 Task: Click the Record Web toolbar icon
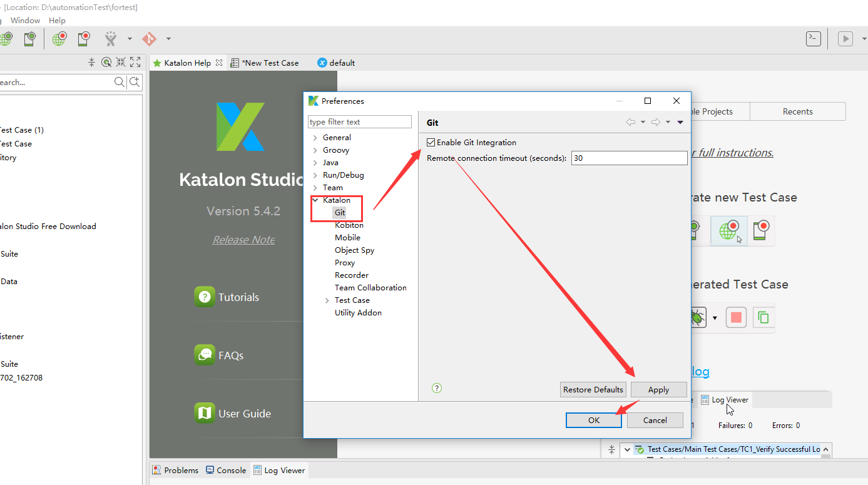[59, 39]
